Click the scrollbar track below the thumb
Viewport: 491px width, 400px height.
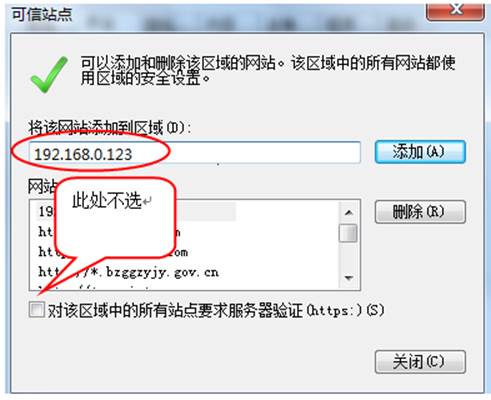coord(348,255)
